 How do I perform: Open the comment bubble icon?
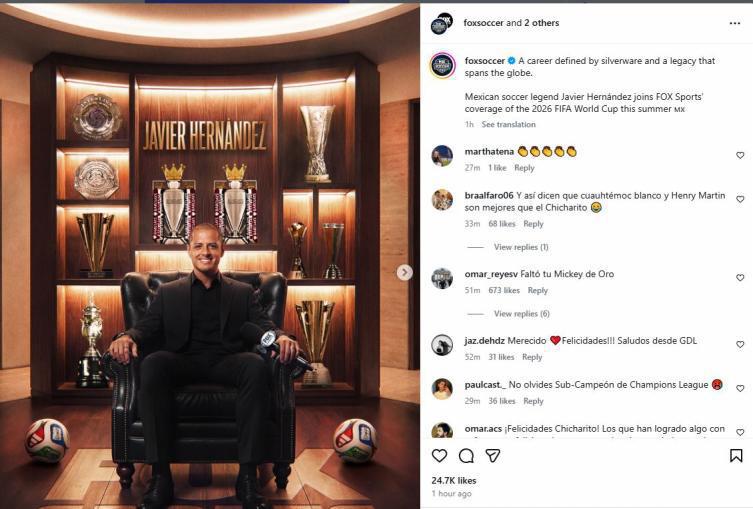(466, 455)
